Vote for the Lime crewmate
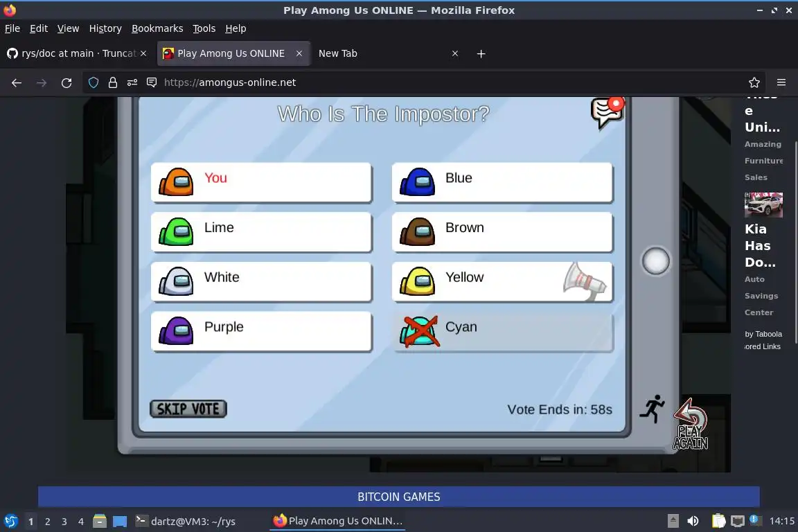 (x=261, y=231)
